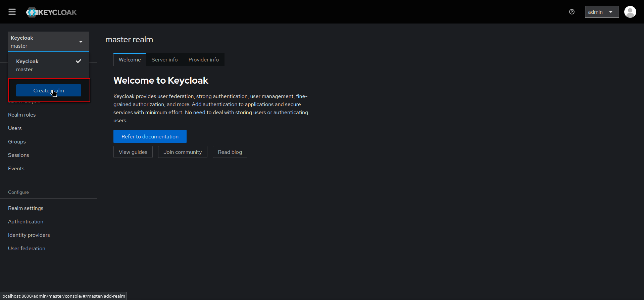The height and width of the screenshot is (300, 644).
Task: Click the 'master realm' page heading
Action: click(x=129, y=40)
